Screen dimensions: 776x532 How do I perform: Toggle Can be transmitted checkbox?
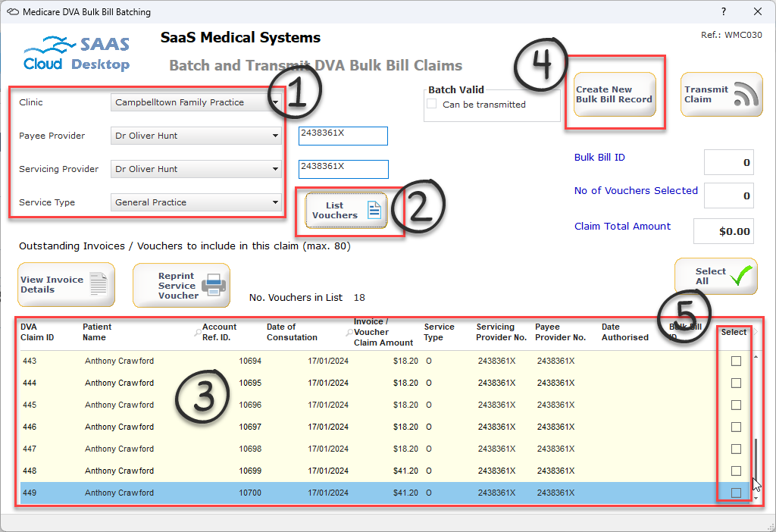(432, 104)
